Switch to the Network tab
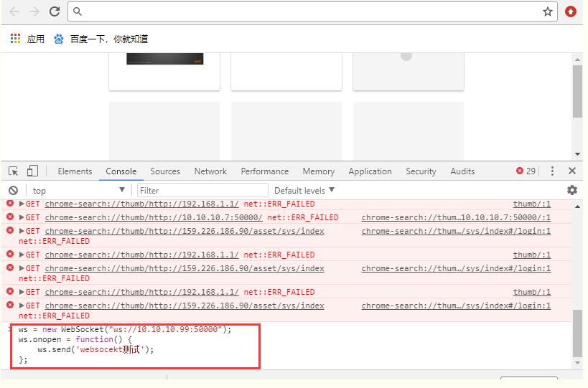Viewport: 588px width, 388px height. pos(210,171)
